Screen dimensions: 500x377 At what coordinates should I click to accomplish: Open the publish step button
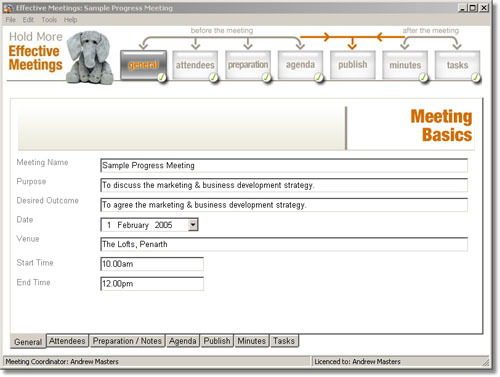pyautogui.click(x=353, y=65)
